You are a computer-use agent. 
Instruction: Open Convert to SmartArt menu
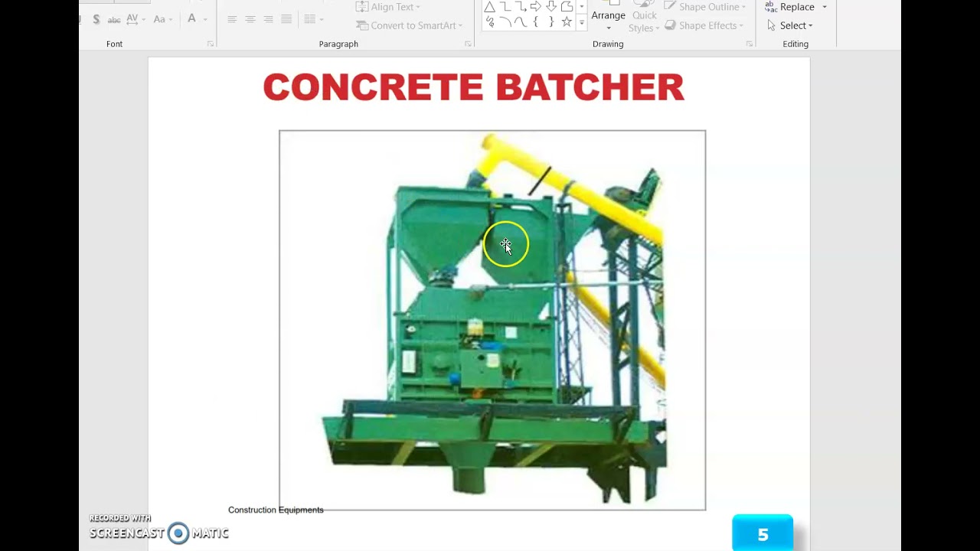pos(410,25)
